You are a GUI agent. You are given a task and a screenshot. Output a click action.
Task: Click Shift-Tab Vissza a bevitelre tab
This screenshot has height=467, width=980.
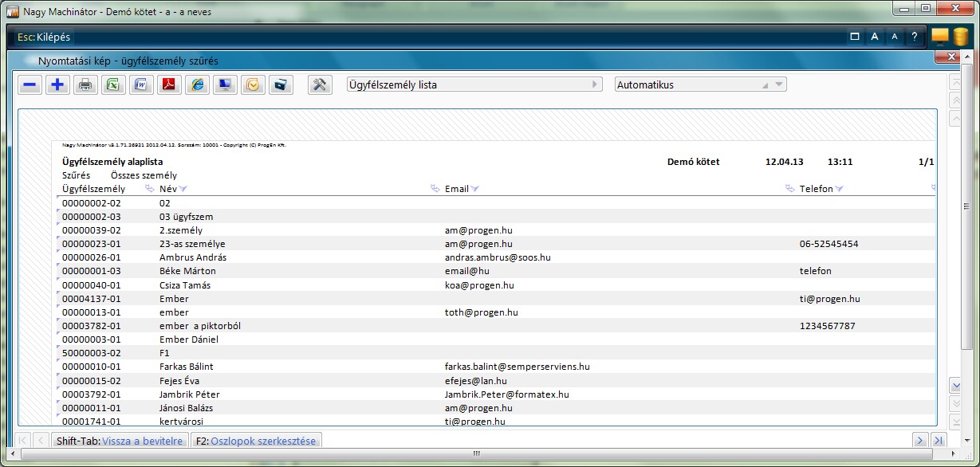click(x=120, y=441)
